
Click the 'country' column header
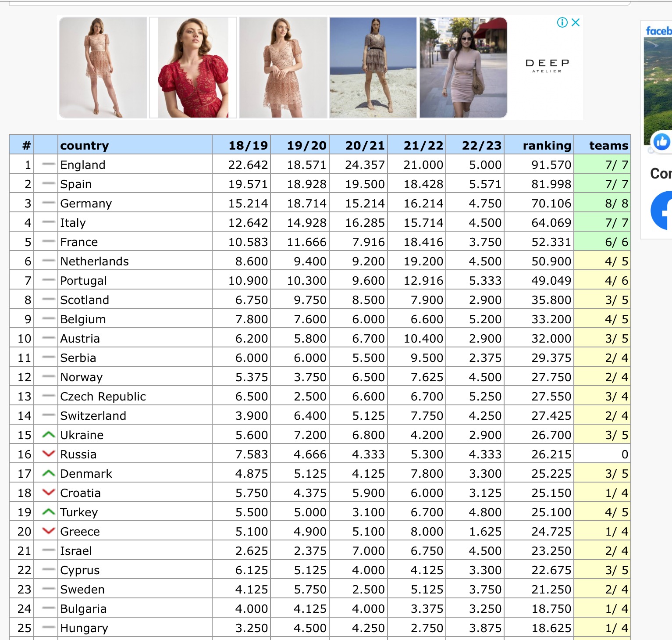tap(85, 145)
